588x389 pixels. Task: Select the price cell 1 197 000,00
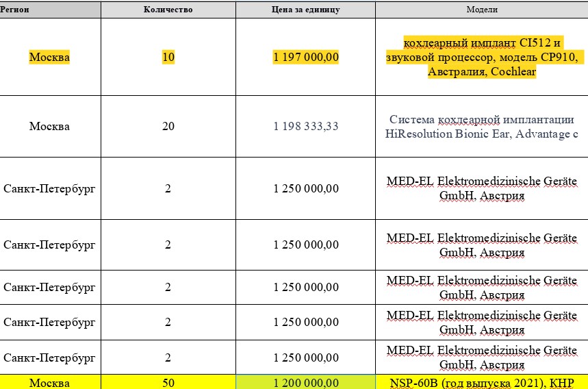point(305,57)
